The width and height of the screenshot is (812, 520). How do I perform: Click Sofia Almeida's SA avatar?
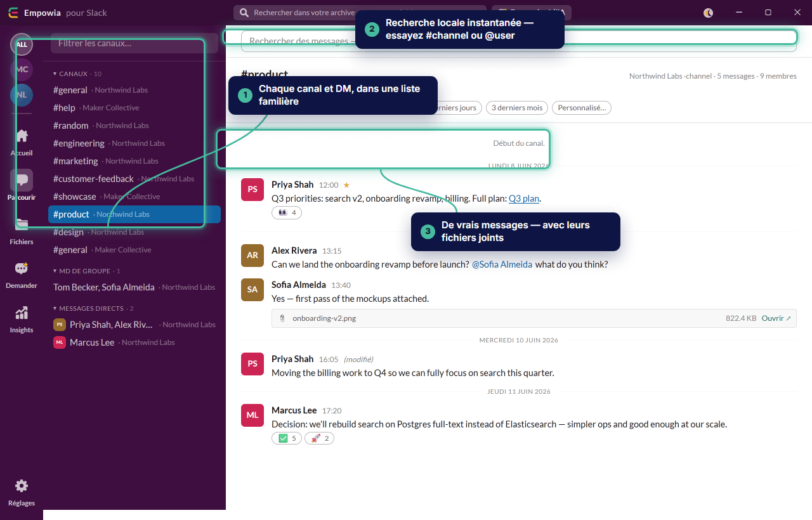point(252,290)
